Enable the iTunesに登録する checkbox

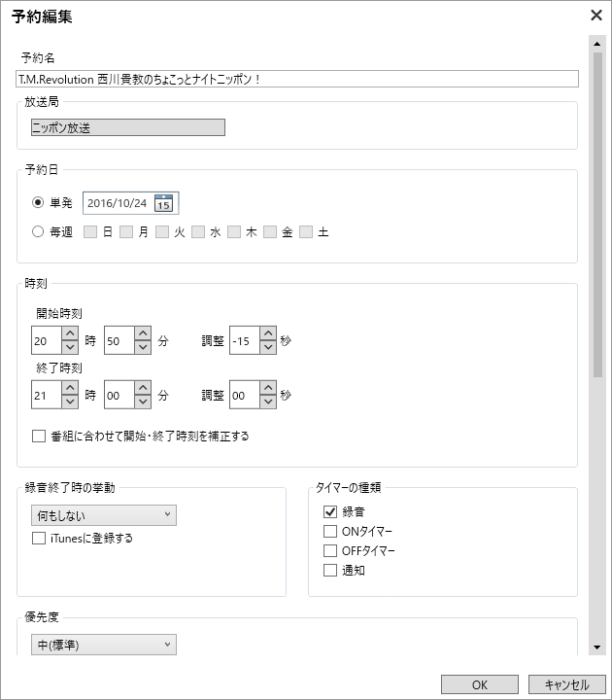coord(39,538)
